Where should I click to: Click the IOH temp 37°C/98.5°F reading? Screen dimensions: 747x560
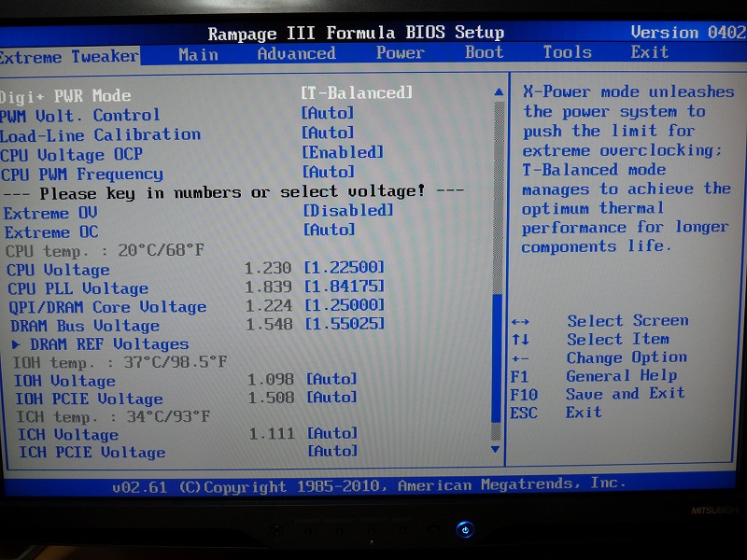pos(120,362)
